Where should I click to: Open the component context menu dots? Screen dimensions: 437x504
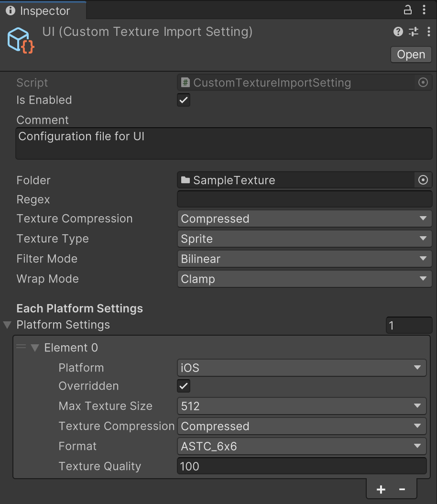pyautogui.click(x=429, y=32)
